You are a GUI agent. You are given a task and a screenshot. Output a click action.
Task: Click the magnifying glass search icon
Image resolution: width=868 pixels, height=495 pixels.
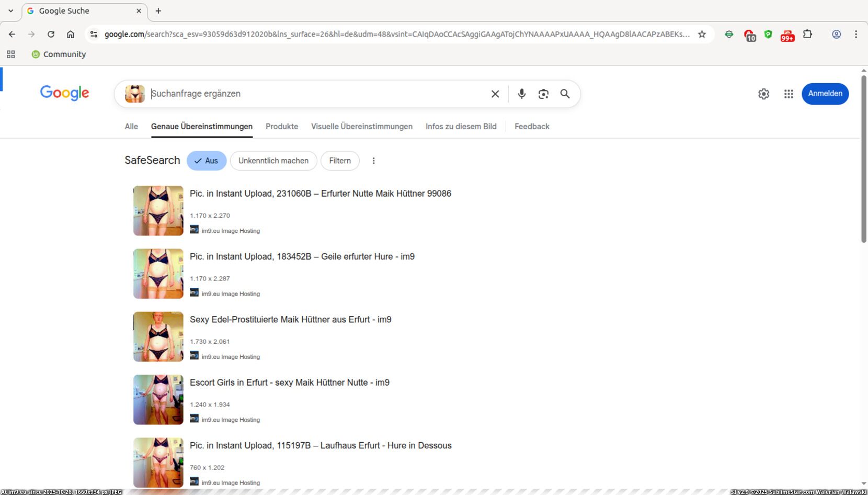click(565, 94)
